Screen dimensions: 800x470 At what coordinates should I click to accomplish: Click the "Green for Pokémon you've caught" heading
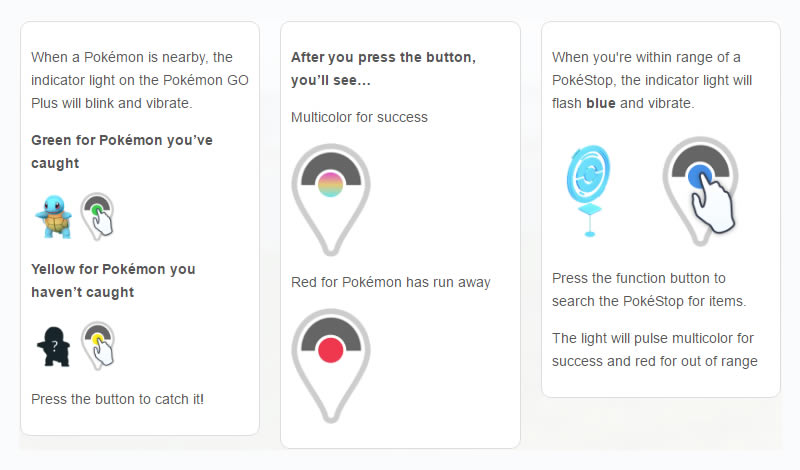[x=122, y=151]
